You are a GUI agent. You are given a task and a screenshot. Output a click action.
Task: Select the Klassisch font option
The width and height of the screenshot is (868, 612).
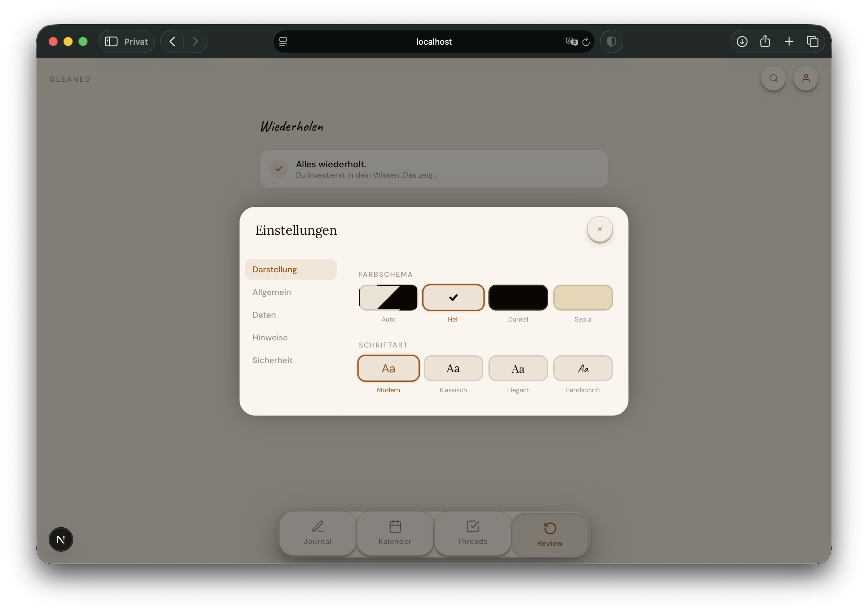tap(453, 368)
